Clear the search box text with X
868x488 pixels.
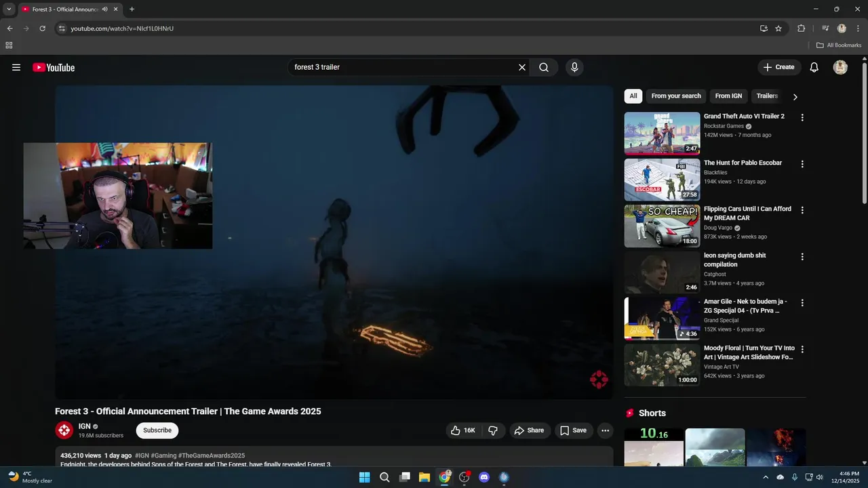point(522,67)
